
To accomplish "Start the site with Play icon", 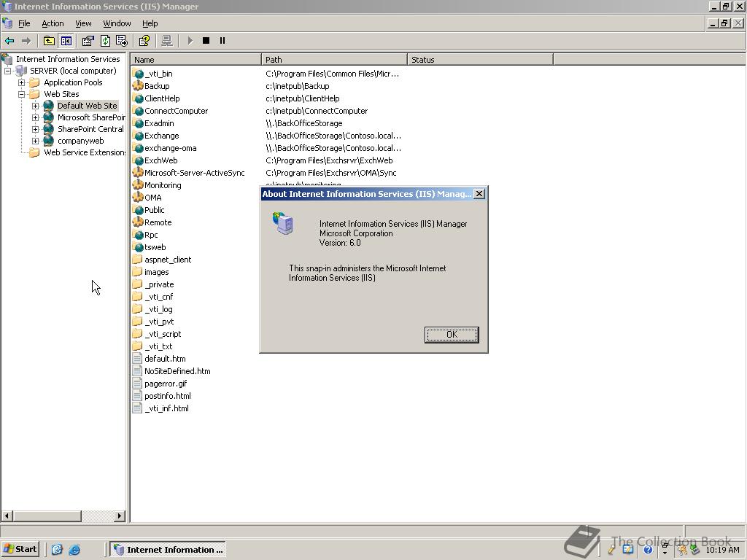I will coord(190,41).
